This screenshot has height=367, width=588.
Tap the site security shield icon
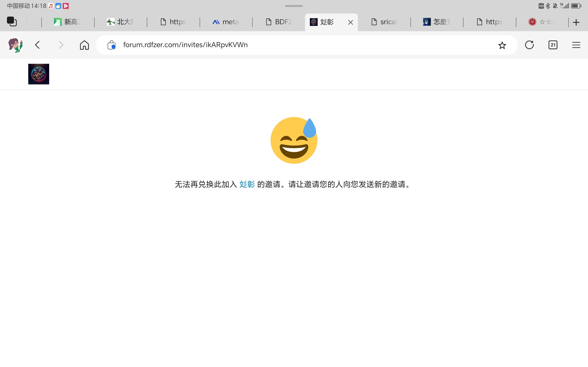tap(112, 45)
